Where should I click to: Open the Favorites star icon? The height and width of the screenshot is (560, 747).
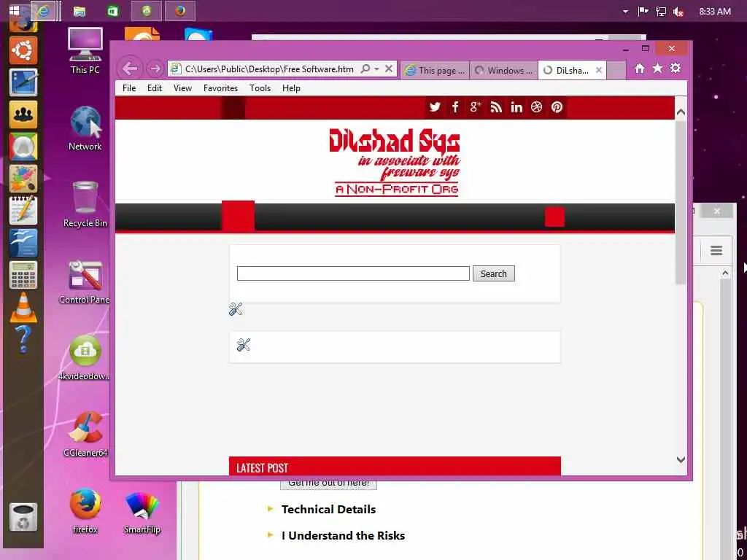pyautogui.click(x=657, y=68)
